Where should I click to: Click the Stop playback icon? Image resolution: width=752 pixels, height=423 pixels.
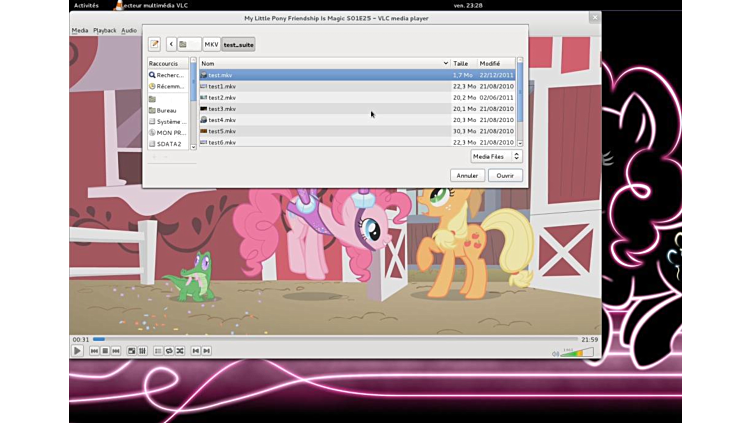104,351
